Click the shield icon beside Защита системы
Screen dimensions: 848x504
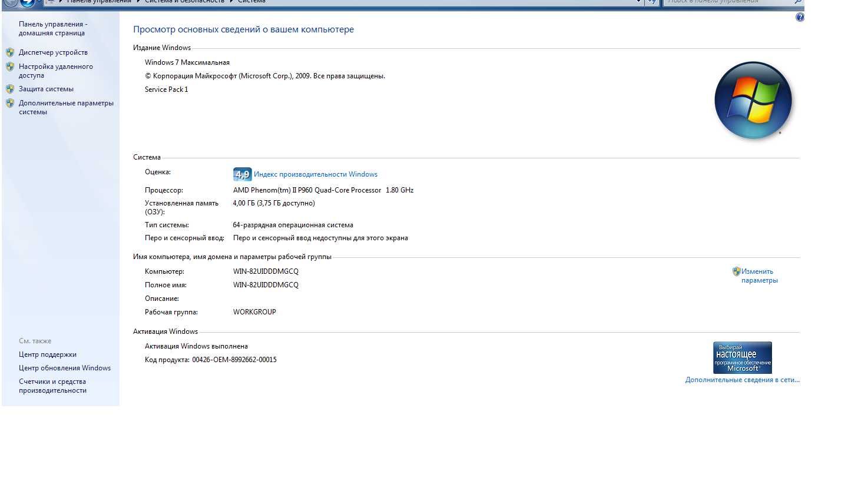pos(10,89)
